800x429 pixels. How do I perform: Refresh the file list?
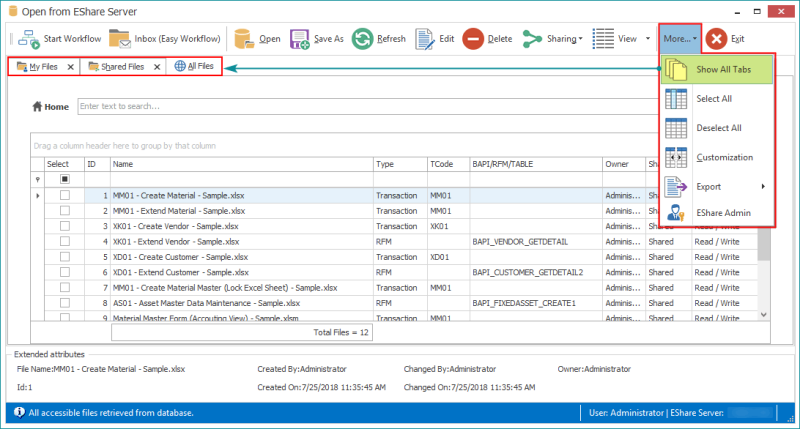pyautogui.click(x=362, y=39)
